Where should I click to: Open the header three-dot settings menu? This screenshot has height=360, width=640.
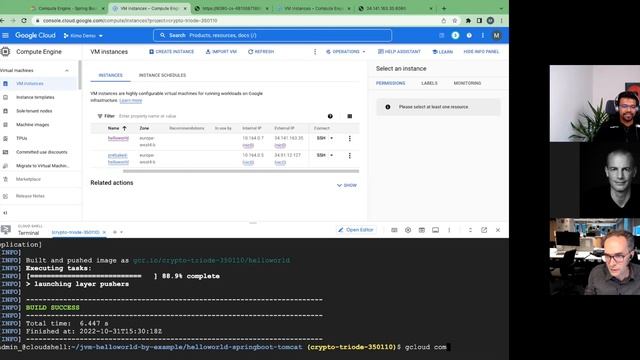[482, 36]
